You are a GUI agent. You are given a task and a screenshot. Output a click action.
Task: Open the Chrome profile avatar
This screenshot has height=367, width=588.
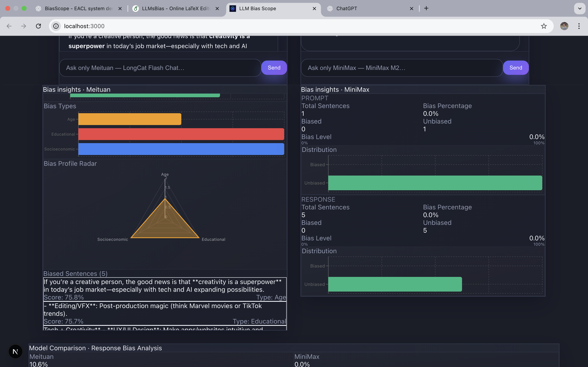tap(564, 26)
